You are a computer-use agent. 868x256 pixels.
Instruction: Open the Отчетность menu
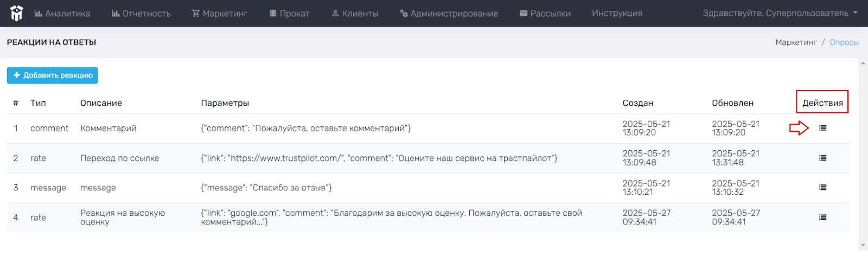pos(141,13)
